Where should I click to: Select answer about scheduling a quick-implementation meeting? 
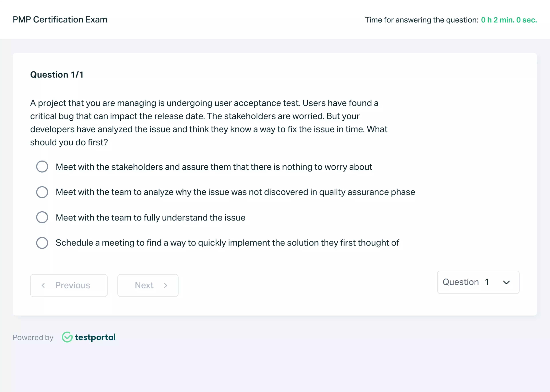coord(42,243)
